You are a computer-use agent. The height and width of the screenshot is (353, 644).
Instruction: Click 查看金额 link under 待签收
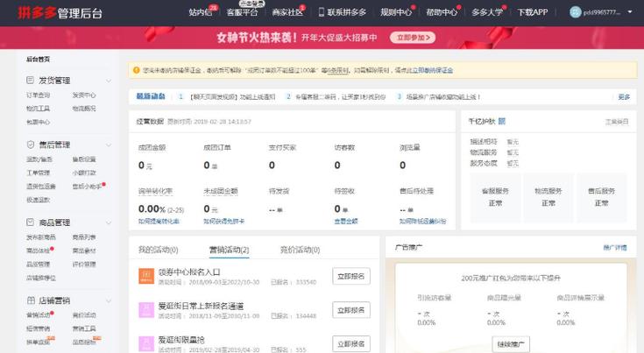tap(346, 222)
